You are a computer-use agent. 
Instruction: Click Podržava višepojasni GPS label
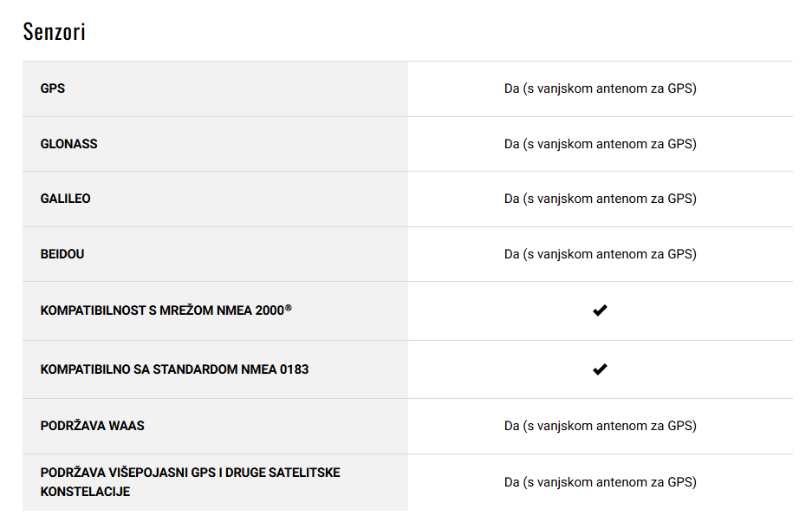pos(190,482)
